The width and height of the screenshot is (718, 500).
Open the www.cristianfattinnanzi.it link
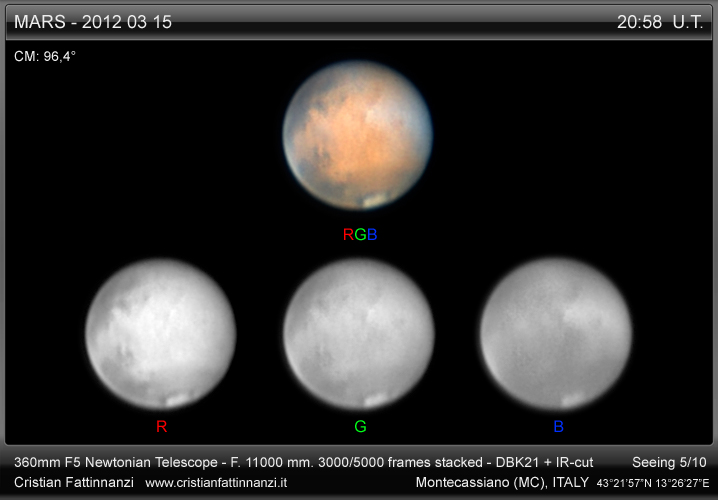[216, 483]
